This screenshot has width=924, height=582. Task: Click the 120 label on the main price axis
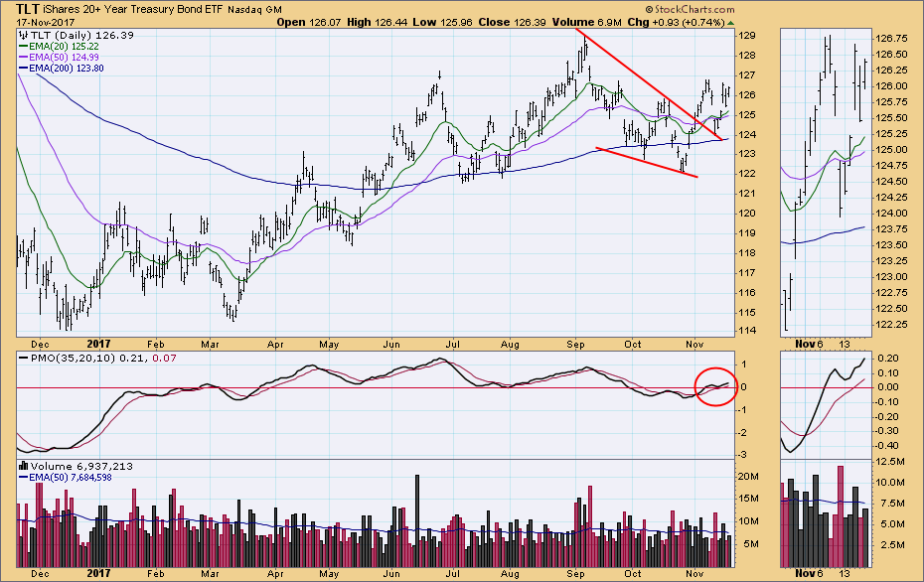(x=747, y=214)
